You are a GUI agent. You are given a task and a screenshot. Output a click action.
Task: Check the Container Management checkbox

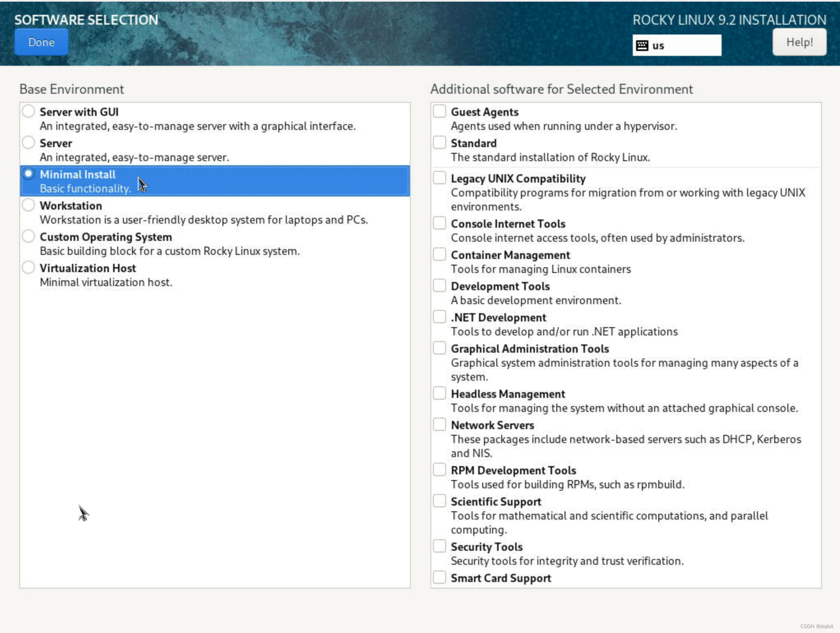439,254
